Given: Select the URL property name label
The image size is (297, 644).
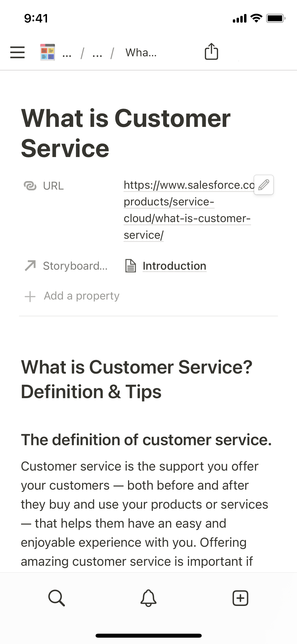Looking at the screenshot, I should click(x=53, y=186).
